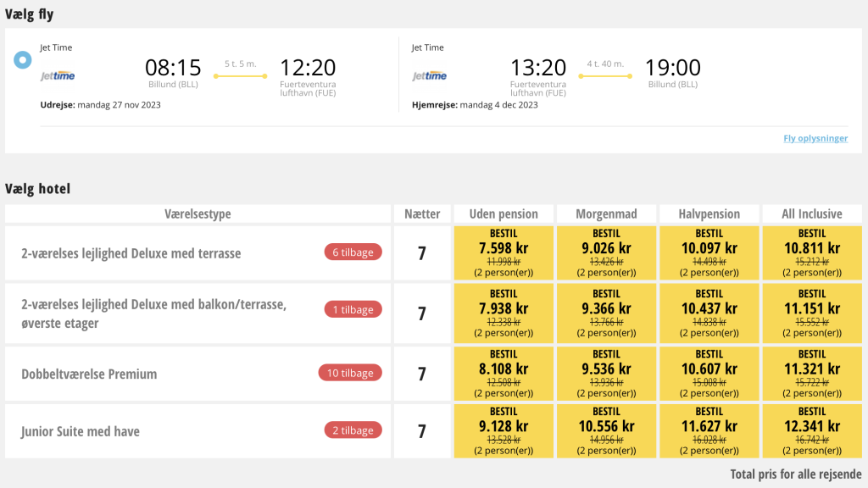Image resolution: width=868 pixels, height=488 pixels.
Task: Select Halvpension for Dobbeltværelse Premium 10.607 kr
Action: coord(709,374)
